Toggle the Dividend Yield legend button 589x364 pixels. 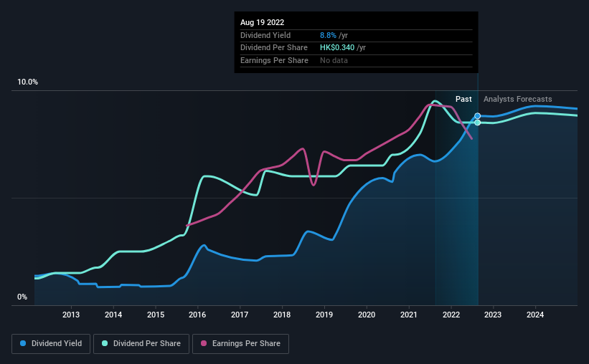coord(51,344)
